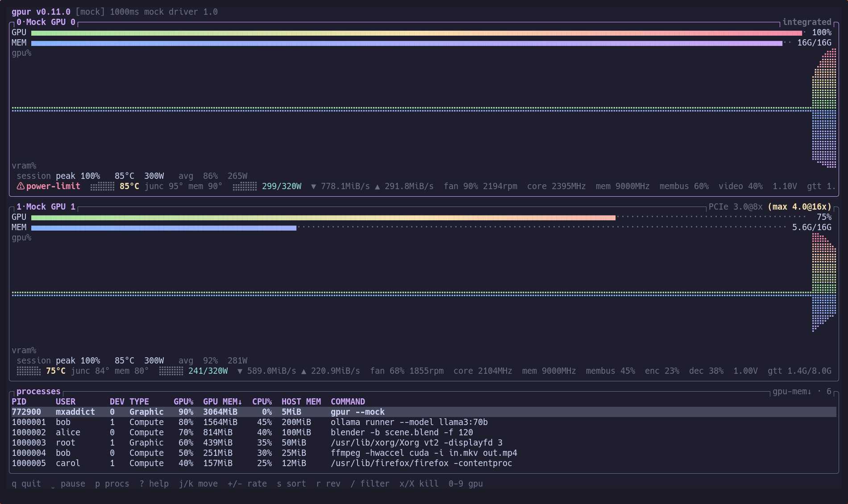Screen dimensions: 848x504
Task: Click the 3064MiB GPU memory cell
Action: pos(220,412)
